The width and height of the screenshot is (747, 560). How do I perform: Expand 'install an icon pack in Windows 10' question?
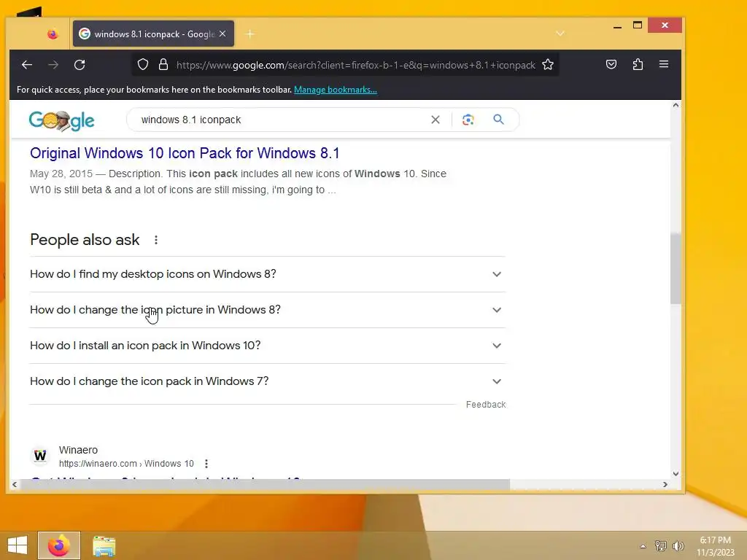click(267, 346)
